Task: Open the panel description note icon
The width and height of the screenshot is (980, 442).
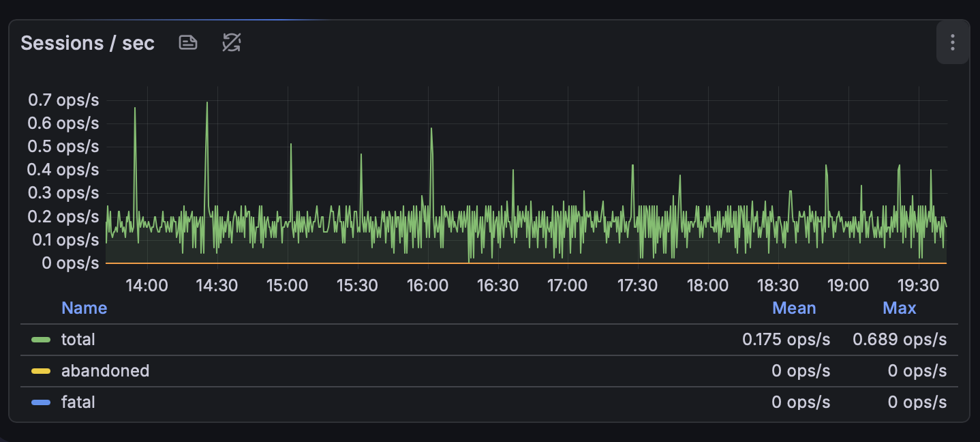Action: pyautogui.click(x=188, y=43)
